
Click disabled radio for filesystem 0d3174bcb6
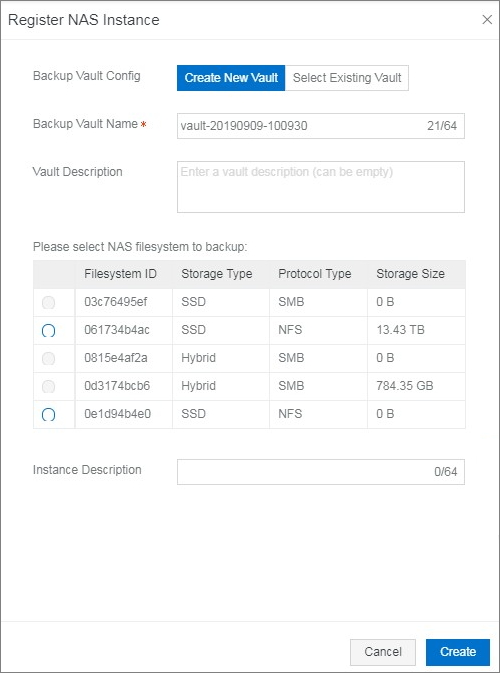pyautogui.click(x=48, y=386)
